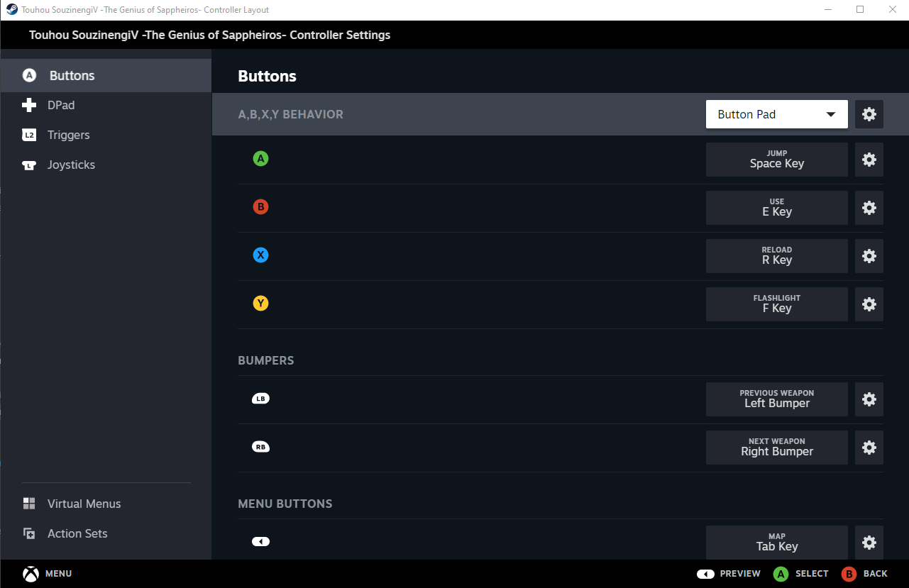Click the Steam logo in the title bar
Viewport: 909px width, 588px height.
pyautogui.click(x=11, y=10)
